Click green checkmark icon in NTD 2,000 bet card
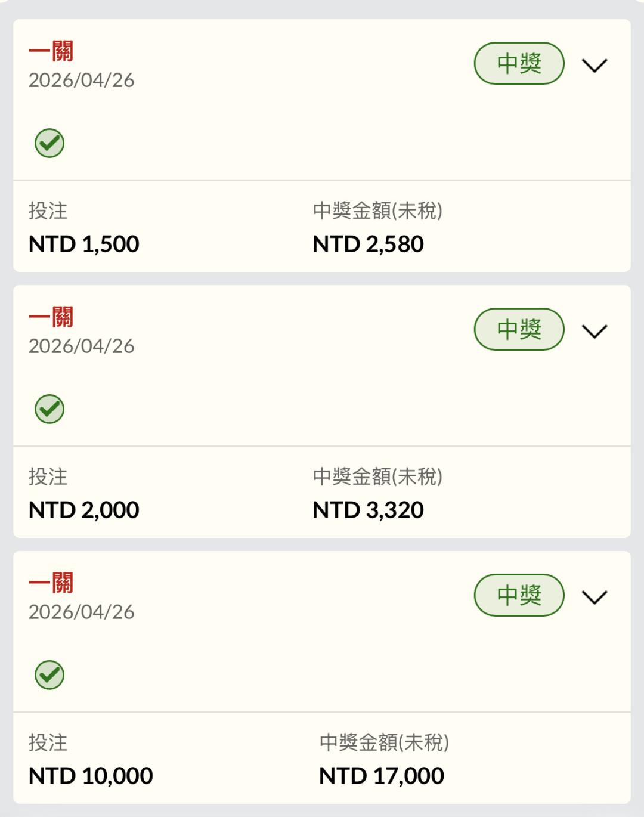The image size is (644, 817). tap(49, 409)
